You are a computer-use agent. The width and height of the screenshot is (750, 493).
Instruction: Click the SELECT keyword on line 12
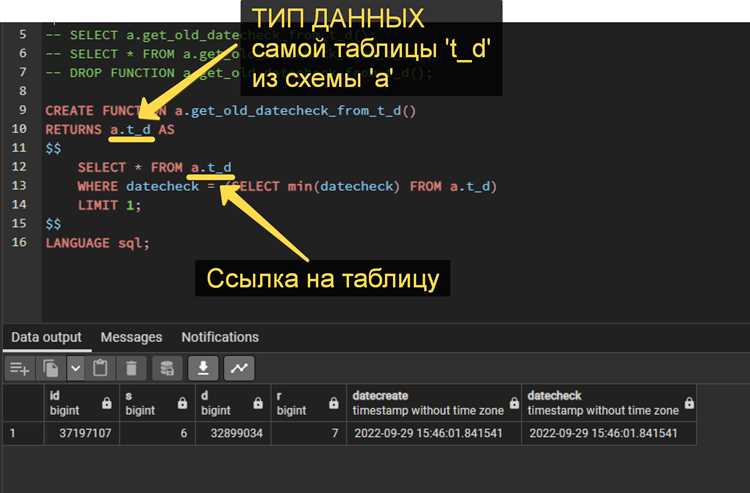pos(101,167)
